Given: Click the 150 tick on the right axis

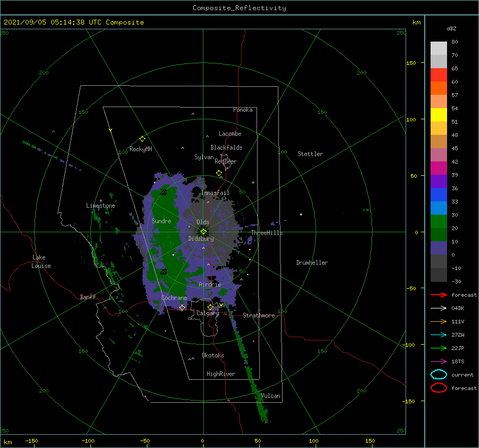Looking at the screenshot, I should [x=411, y=63].
